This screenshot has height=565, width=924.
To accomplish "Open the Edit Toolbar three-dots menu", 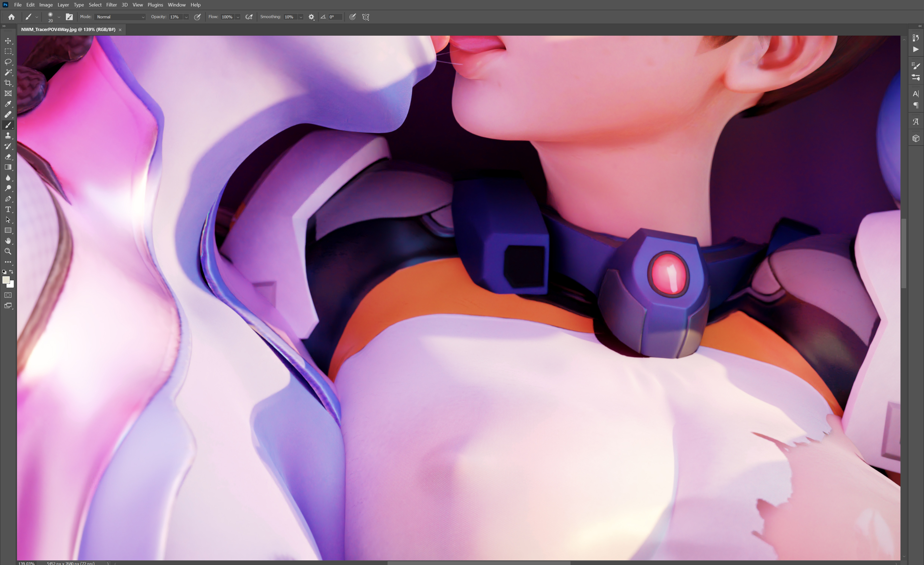I will (8, 262).
